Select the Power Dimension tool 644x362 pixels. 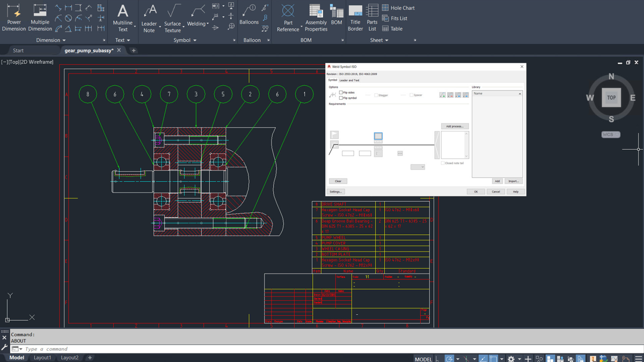[x=13, y=18]
